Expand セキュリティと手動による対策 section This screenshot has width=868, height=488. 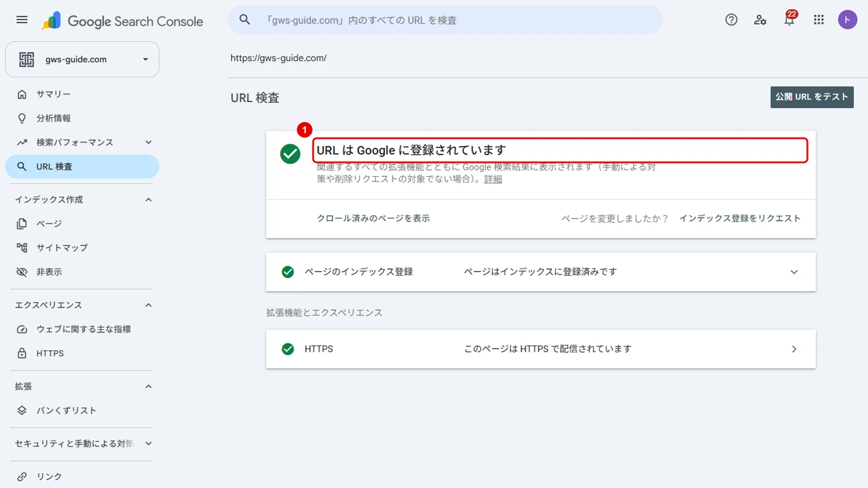coord(149,444)
